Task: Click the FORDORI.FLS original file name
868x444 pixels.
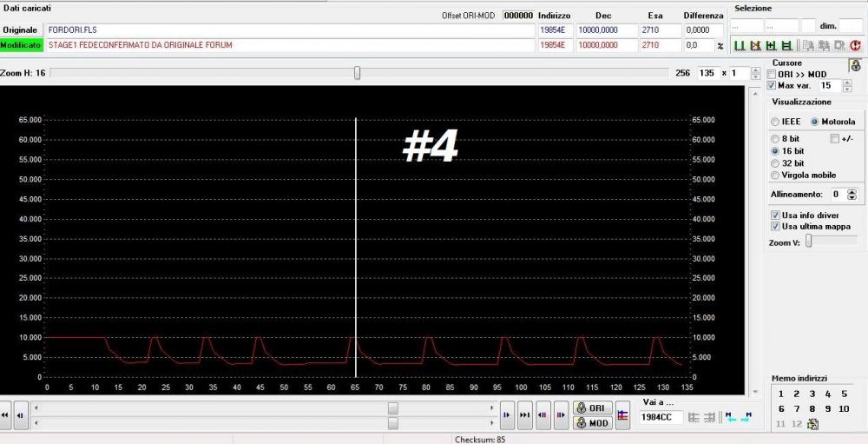Action: 73,30
